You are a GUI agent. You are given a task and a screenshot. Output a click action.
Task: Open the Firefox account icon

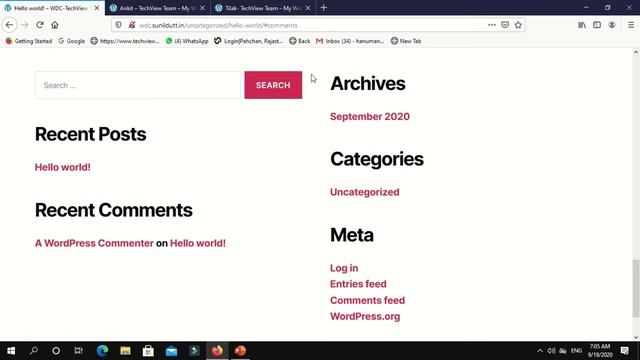click(x=612, y=25)
